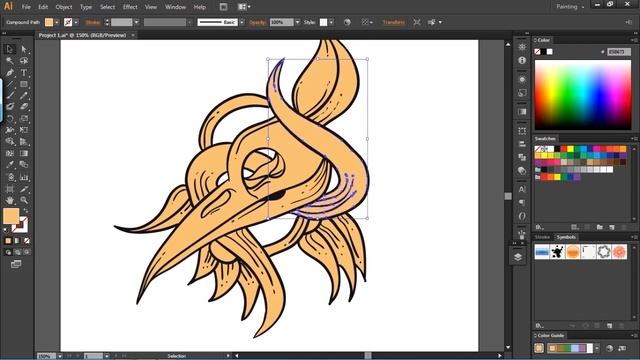Image resolution: width=640 pixels, height=360 pixels.
Task: Open the graphic Style dropdown
Action: click(331, 22)
